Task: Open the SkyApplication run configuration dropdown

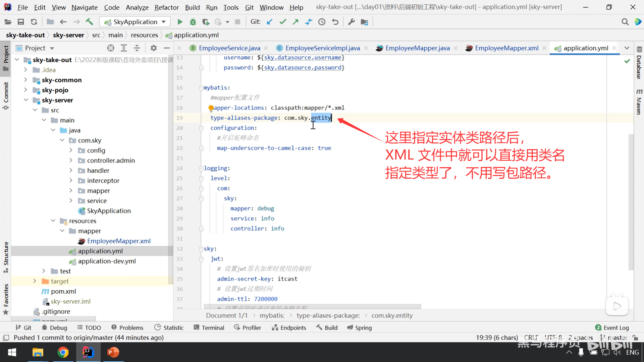Action: coord(135,22)
